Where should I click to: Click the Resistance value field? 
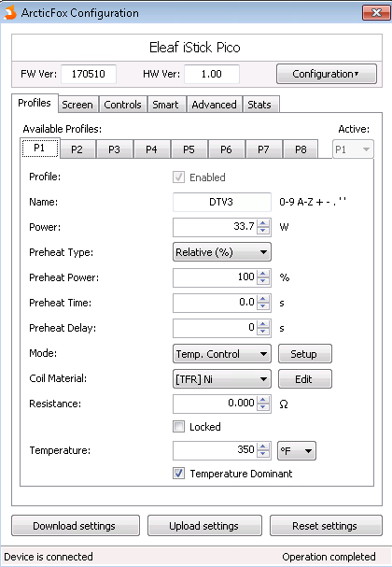coord(215,404)
